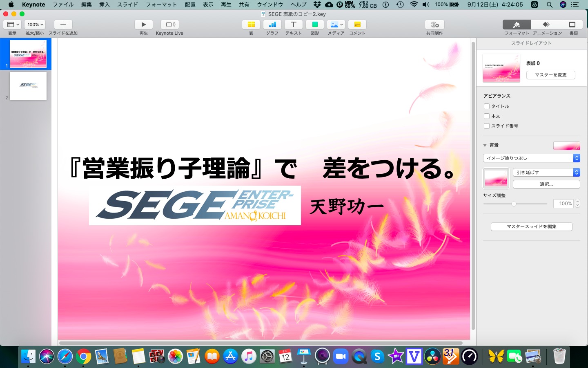Viewport: 588px width, 368px height.
Task: Open the 引き延ばす scaling dropdown
Action: pyautogui.click(x=546, y=173)
